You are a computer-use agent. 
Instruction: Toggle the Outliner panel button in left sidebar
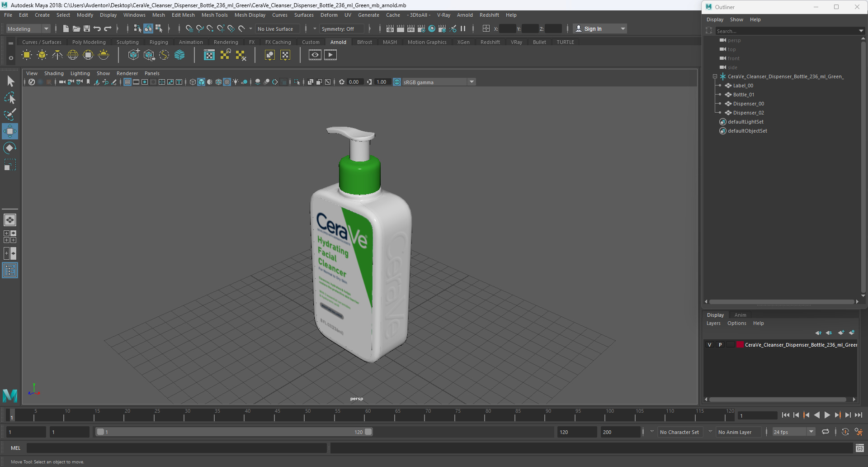point(10,270)
